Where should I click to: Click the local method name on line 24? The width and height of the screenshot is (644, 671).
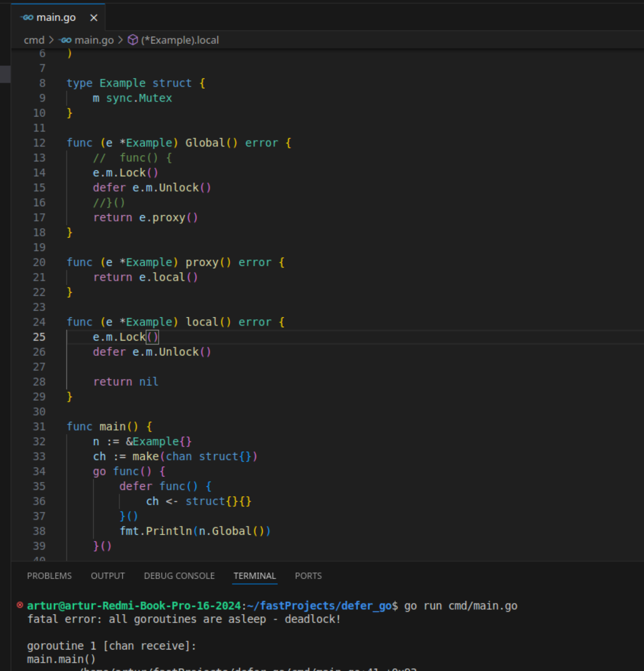click(202, 322)
